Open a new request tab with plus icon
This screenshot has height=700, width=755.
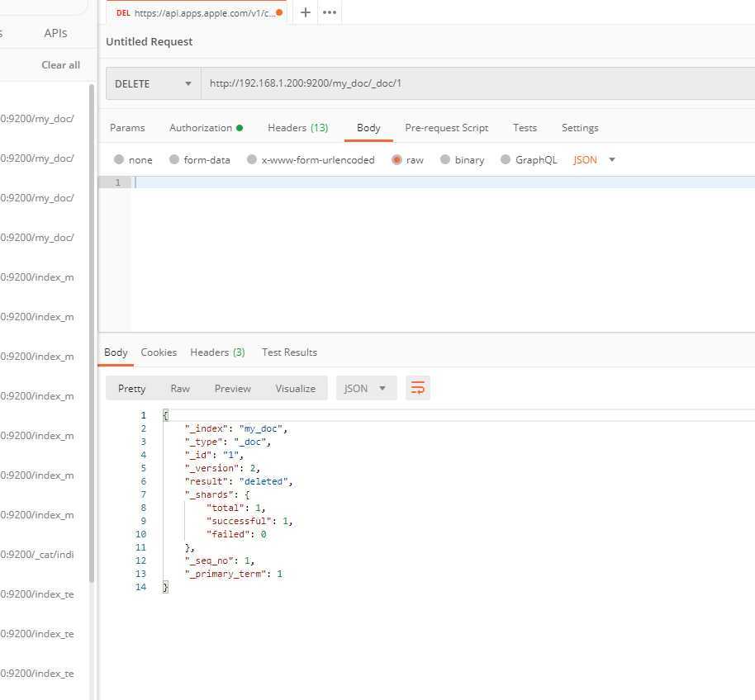click(x=306, y=12)
